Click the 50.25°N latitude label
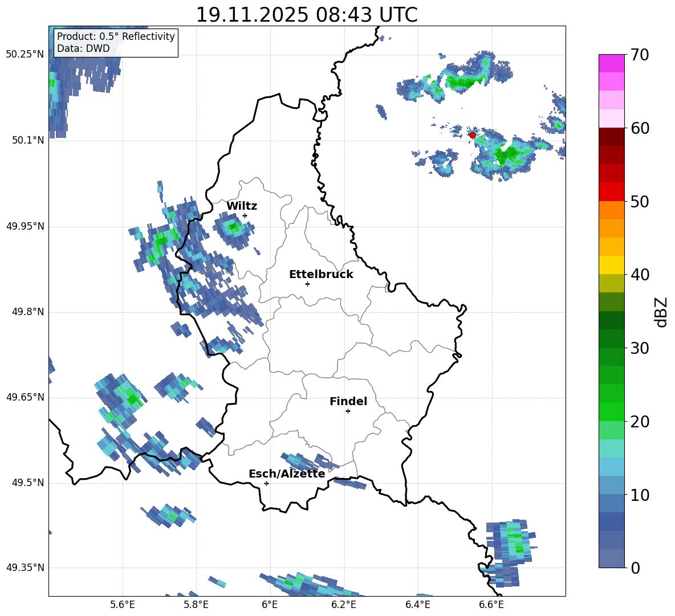The height and width of the screenshot is (616, 675). click(x=25, y=55)
